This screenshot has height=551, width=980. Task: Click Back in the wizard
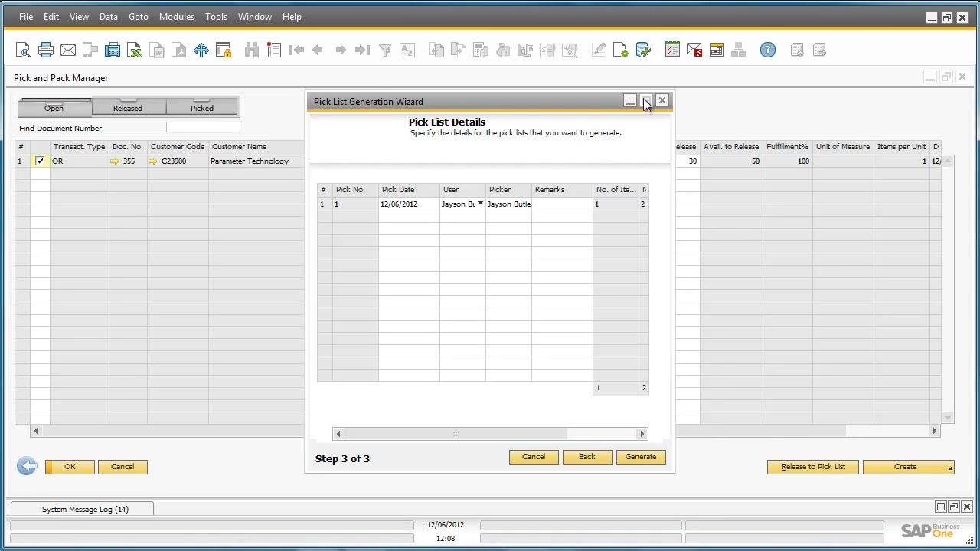point(587,457)
